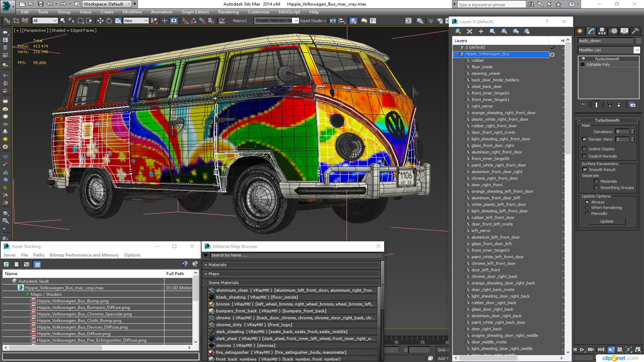Enable Separate by Smoothing Groups checkbox
644x362 pixels.
pyautogui.click(x=596, y=188)
